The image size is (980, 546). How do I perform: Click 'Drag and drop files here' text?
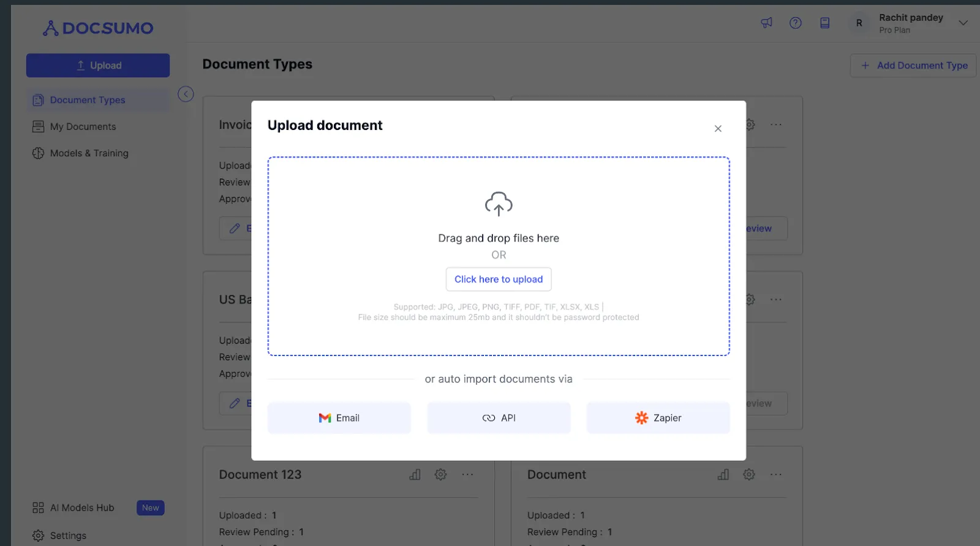pyautogui.click(x=499, y=238)
